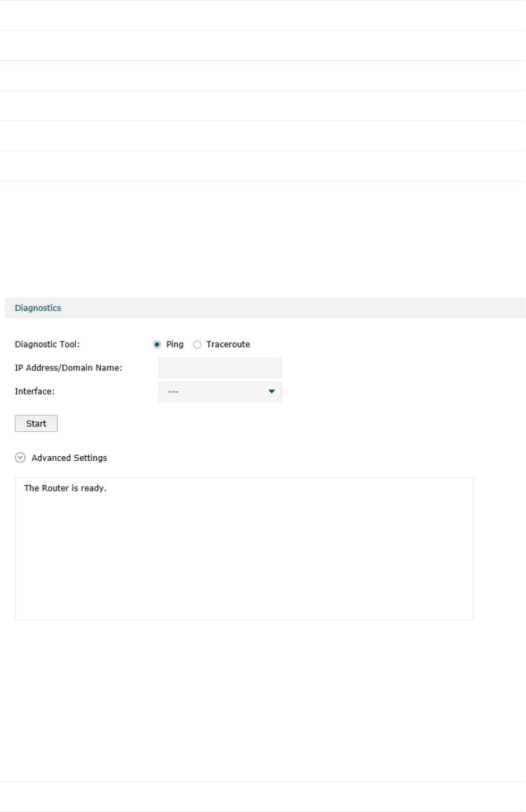Click the Diagnostics section header title
This screenshot has width=526, height=812.
38,308
